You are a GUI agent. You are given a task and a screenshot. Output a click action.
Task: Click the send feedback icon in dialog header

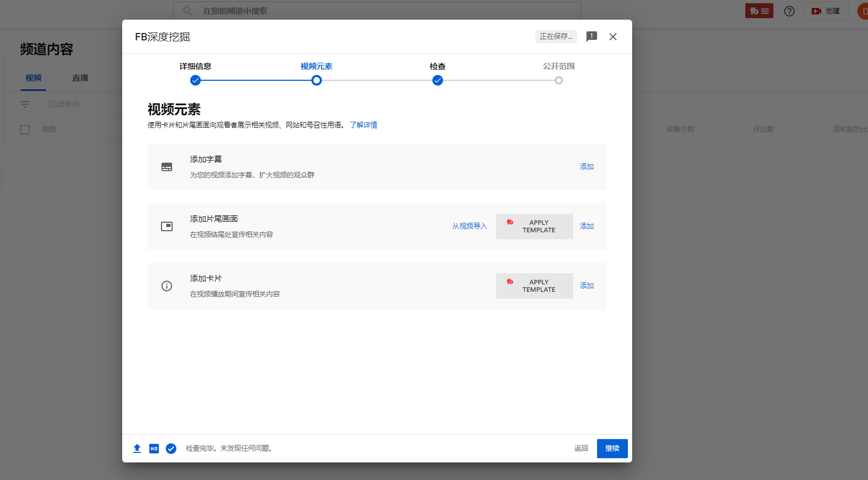(x=591, y=37)
